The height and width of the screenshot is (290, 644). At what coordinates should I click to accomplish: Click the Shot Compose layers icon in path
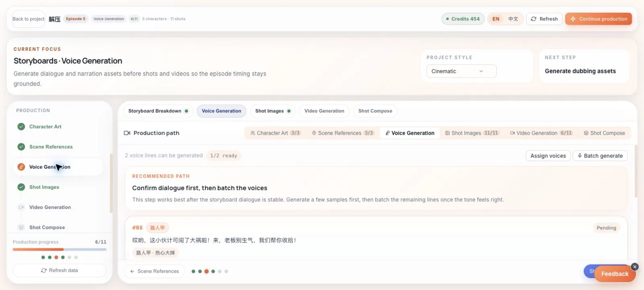[586, 133]
